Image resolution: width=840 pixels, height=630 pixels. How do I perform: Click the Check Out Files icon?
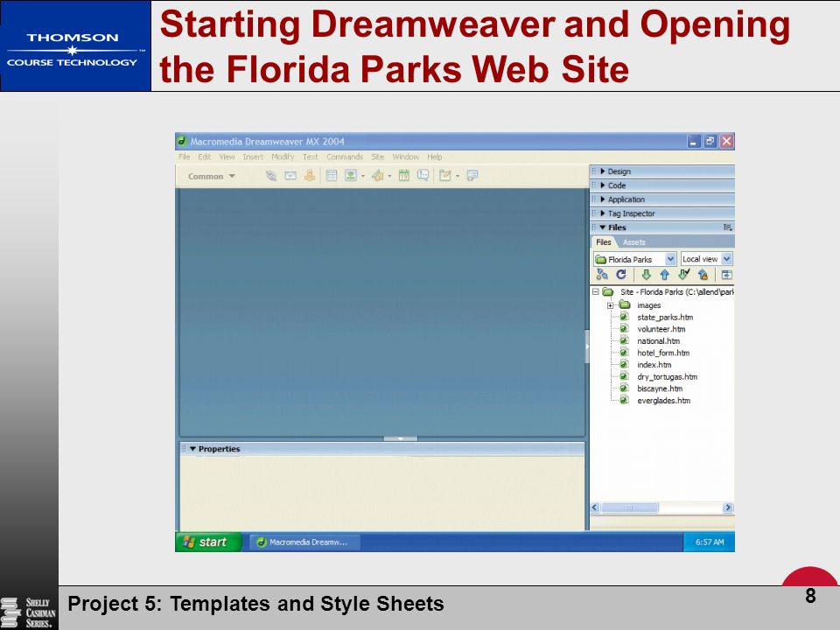(x=684, y=274)
